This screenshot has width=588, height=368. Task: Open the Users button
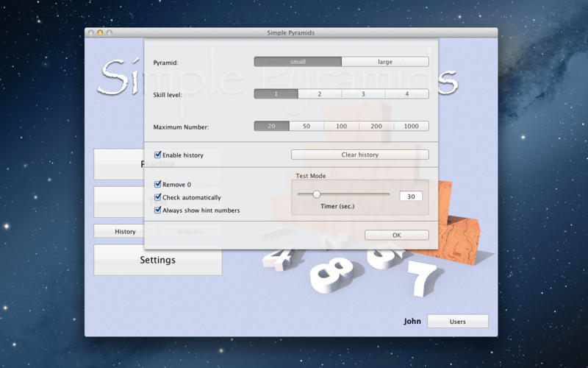457,322
